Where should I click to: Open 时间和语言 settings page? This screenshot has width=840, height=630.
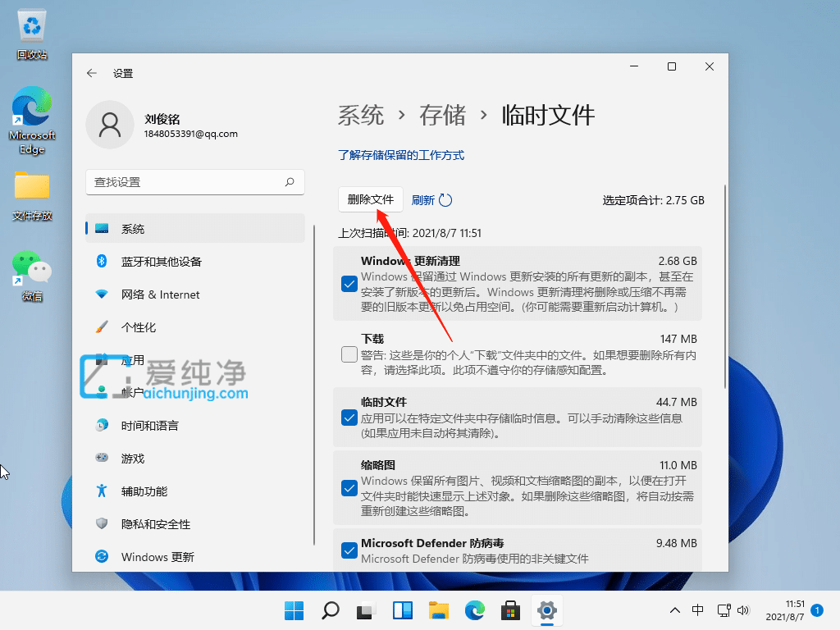(x=195, y=426)
